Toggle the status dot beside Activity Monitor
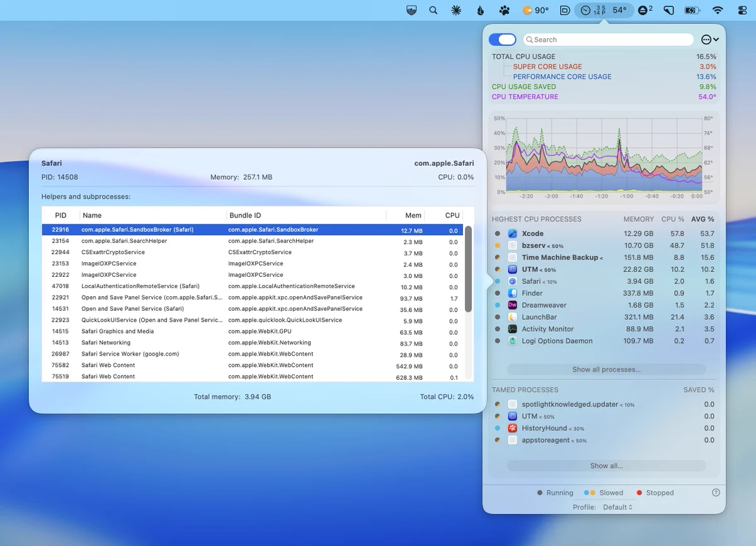This screenshot has width=756, height=546. tap(498, 329)
